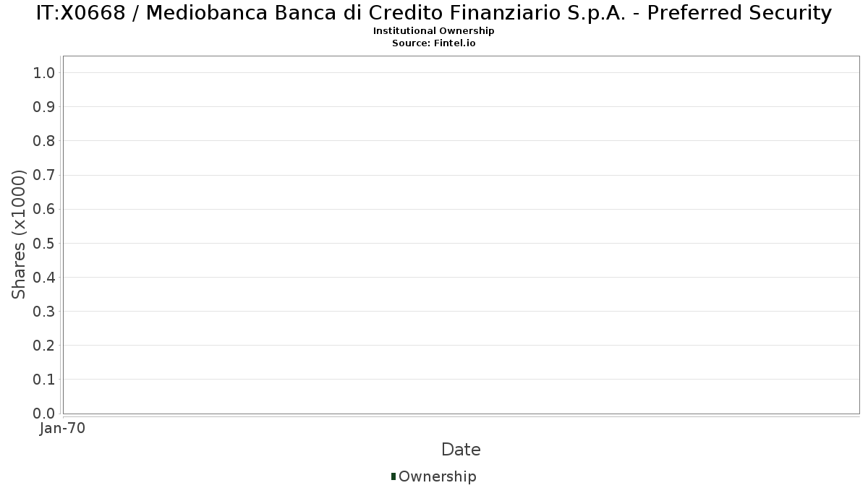Click the 0.2 y-axis tick label

(44, 346)
